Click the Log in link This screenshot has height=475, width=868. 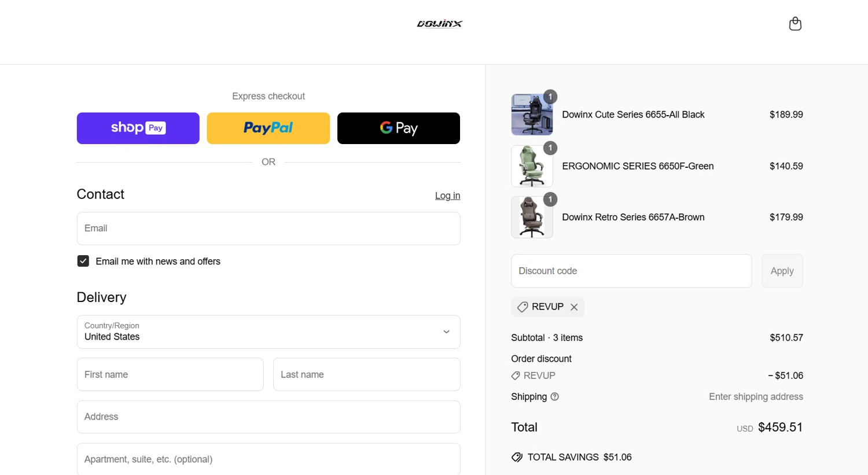[x=448, y=196]
